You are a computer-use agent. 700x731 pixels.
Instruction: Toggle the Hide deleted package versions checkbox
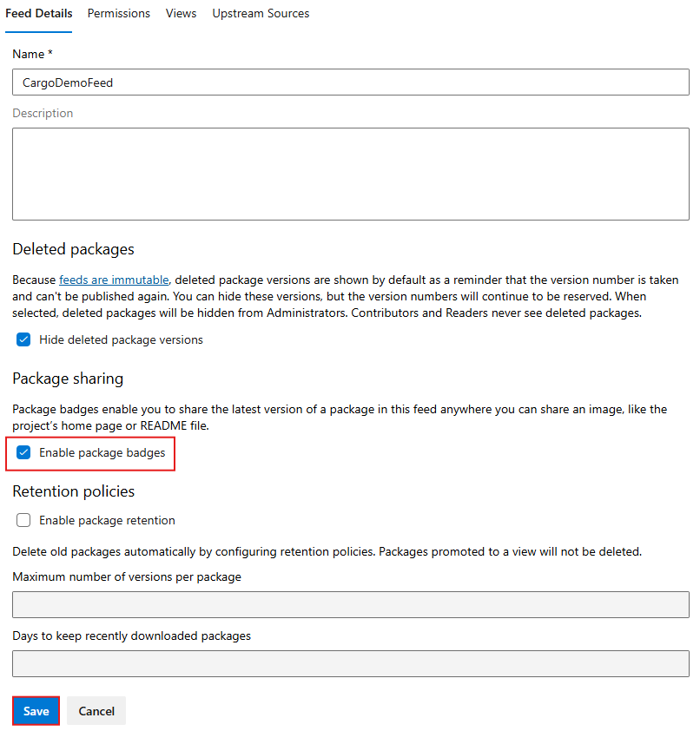pos(23,339)
